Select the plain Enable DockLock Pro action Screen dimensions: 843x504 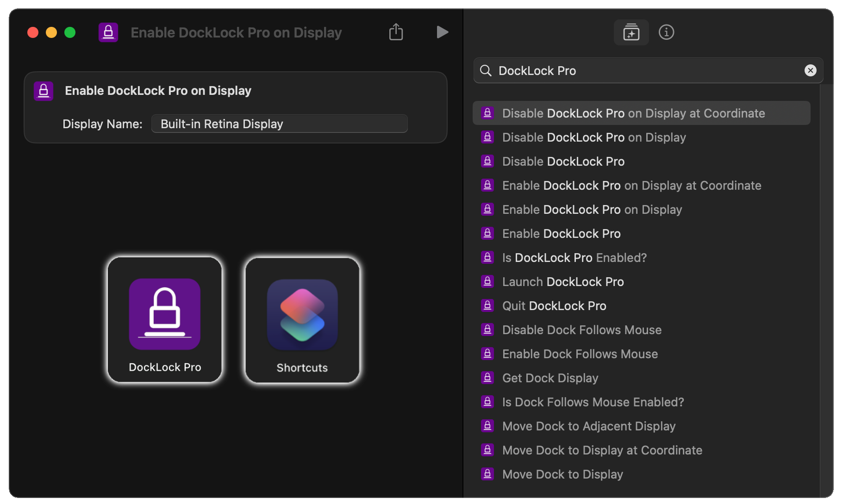pos(641,233)
